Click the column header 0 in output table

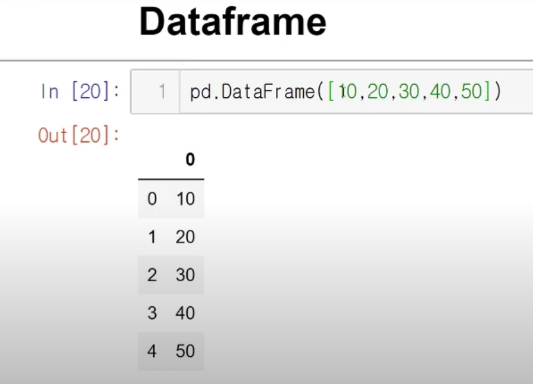pyautogui.click(x=190, y=159)
